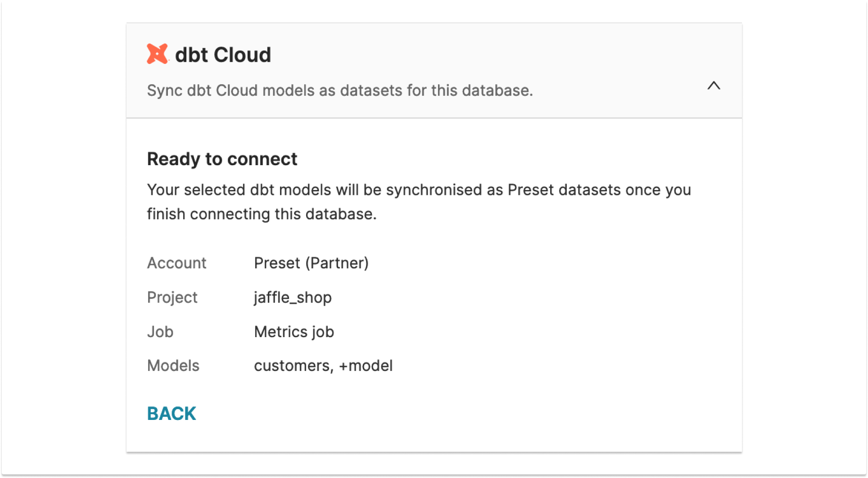
Task: Click the dbt Cloud panel title text
Action: [x=223, y=54]
